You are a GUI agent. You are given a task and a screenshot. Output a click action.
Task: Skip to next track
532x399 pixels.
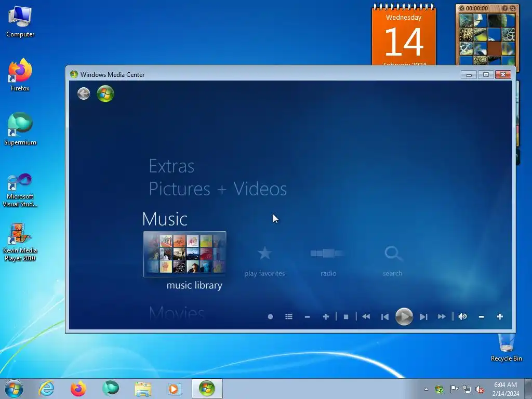(x=423, y=317)
